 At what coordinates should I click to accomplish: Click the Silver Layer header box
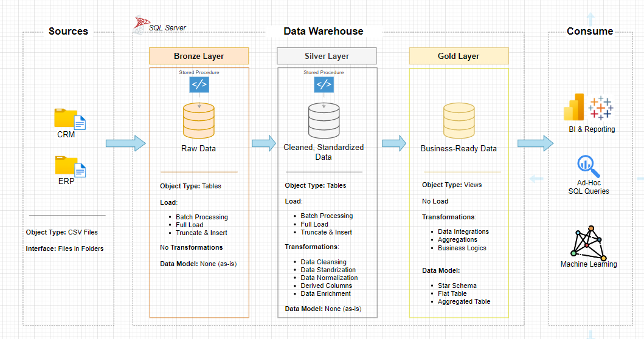(327, 56)
